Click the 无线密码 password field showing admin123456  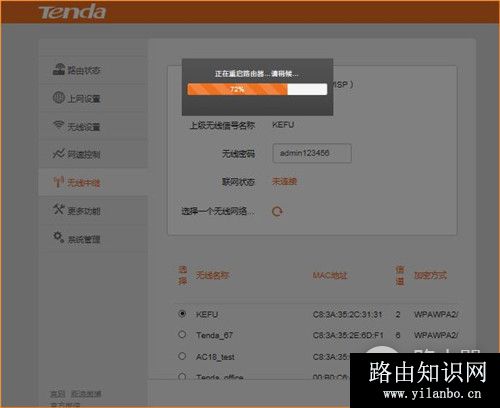click(x=312, y=153)
